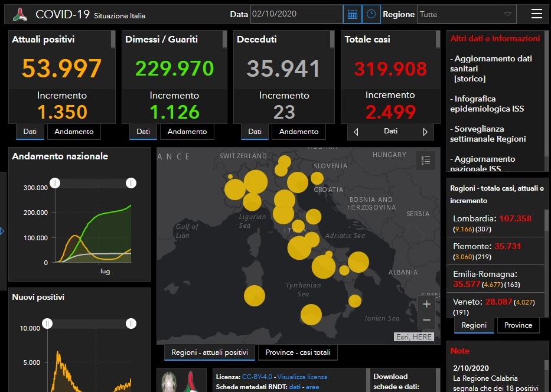Open the calendar date picker icon
Viewport: 551px width, 392px height.
point(352,14)
